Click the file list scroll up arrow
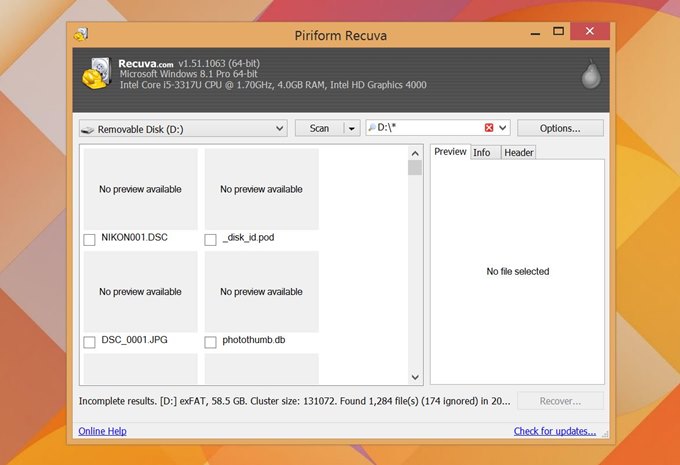Image resolution: width=680 pixels, height=465 pixels. tap(415, 153)
